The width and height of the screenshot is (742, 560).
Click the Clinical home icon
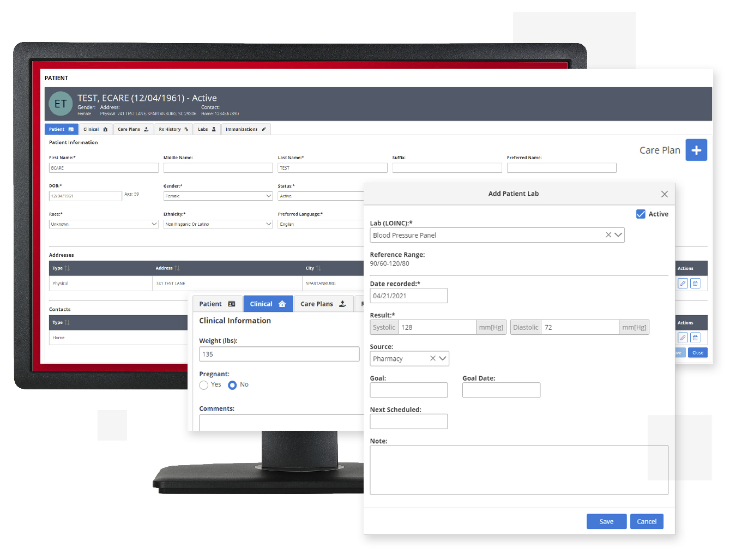105,129
